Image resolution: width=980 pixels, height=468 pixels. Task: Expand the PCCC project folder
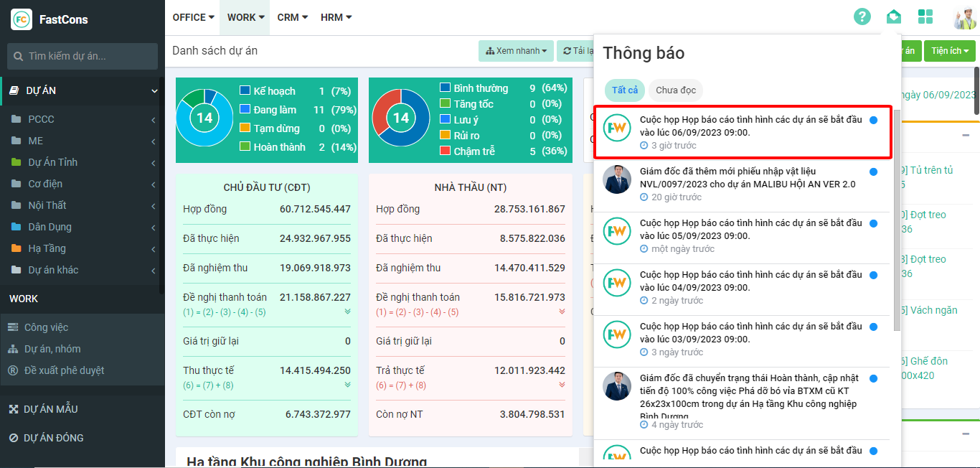tap(41, 119)
